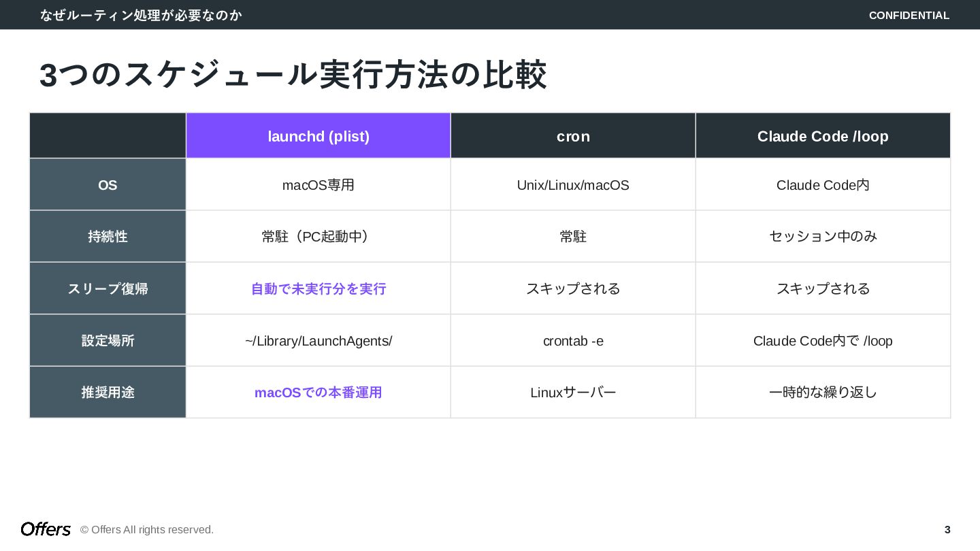Select the purple macOSでの本番運用 text

click(x=318, y=393)
